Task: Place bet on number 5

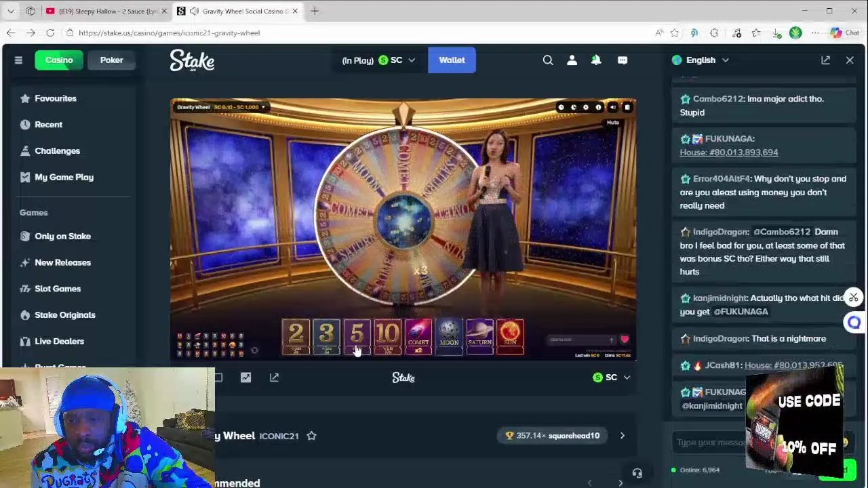Action: click(357, 337)
